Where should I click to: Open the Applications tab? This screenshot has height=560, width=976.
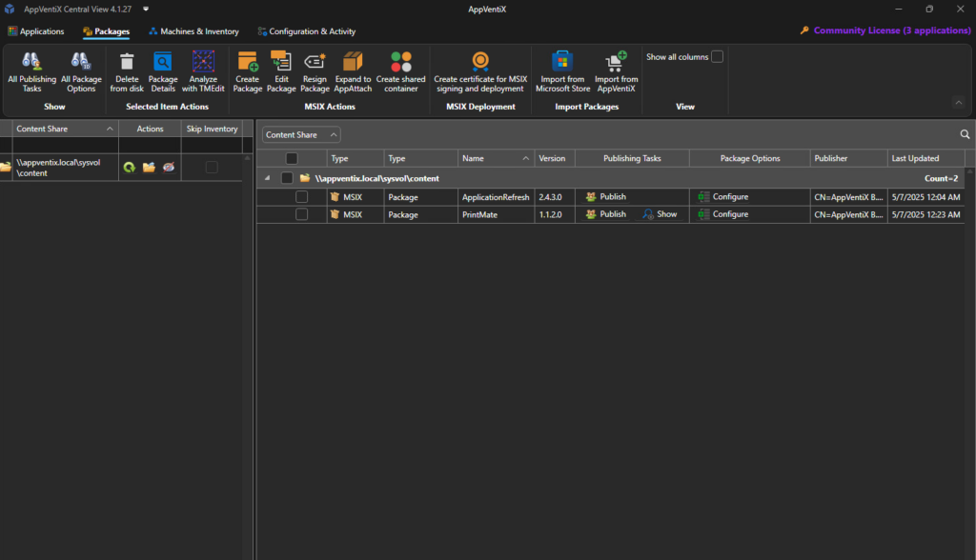(x=36, y=30)
